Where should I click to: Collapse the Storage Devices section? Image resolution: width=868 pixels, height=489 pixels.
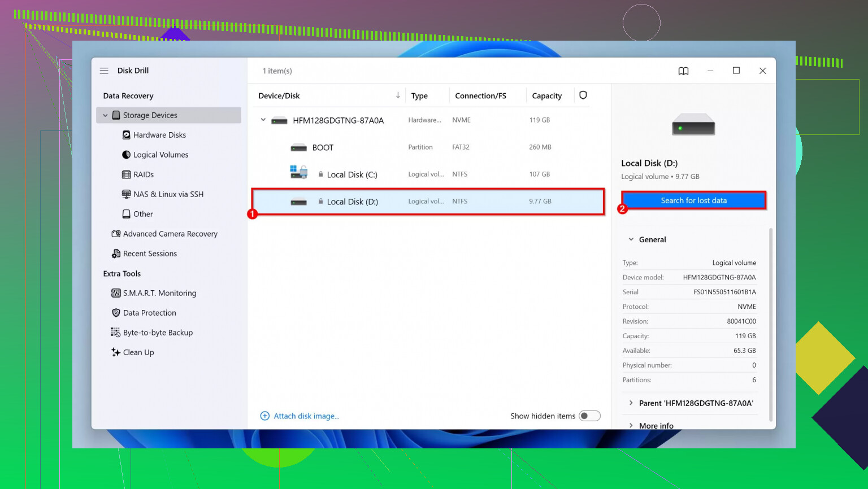[106, 115]
